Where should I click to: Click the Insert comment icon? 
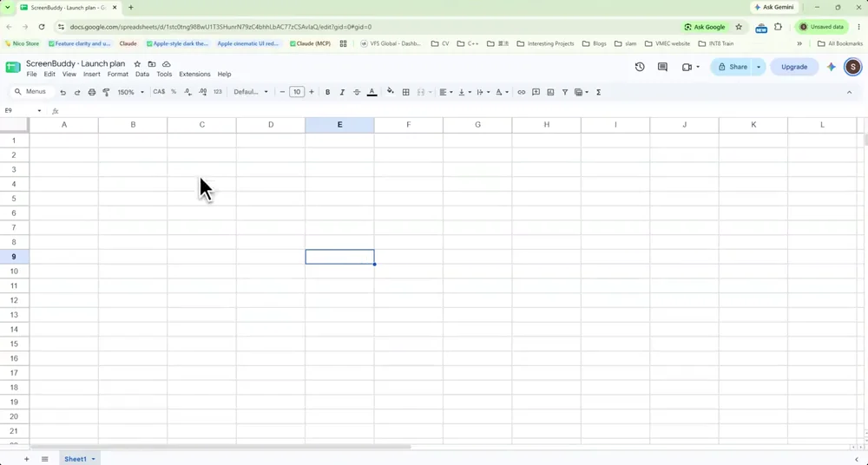536,92
